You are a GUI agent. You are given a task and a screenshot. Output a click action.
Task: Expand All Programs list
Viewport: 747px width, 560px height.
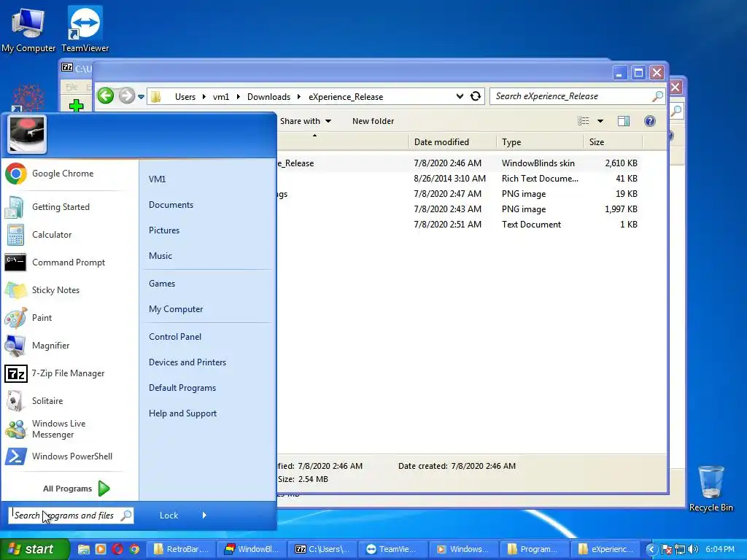coord(76,489)
